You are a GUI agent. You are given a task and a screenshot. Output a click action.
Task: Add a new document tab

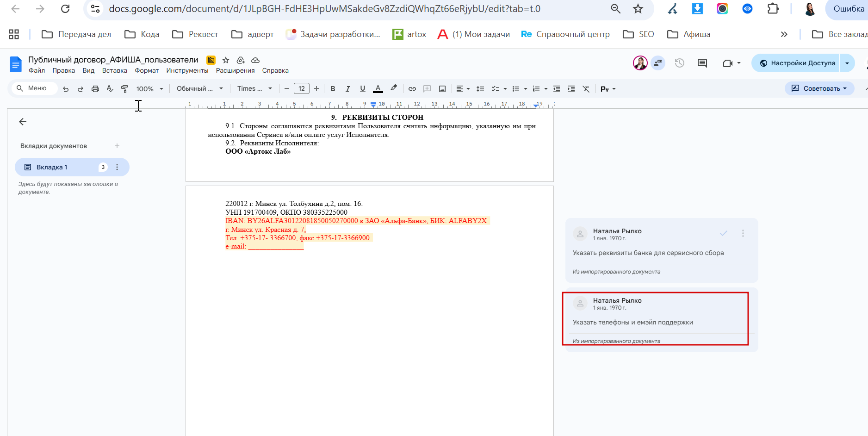[117, 146]
